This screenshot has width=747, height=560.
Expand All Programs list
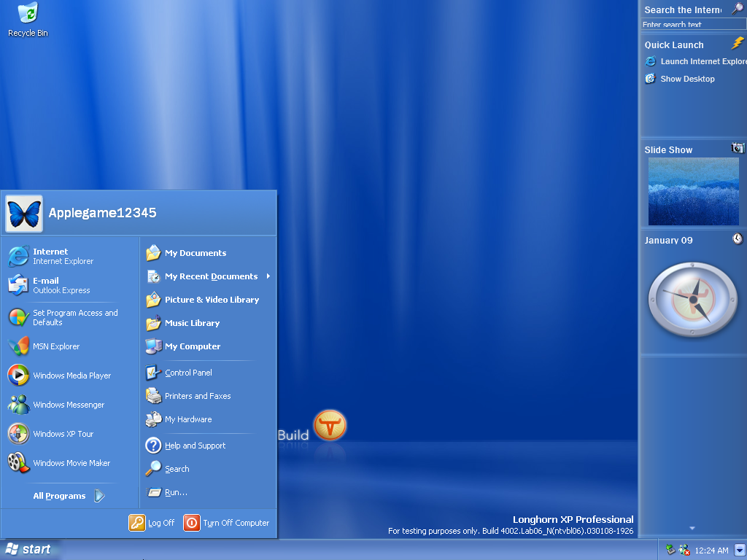click(69, 496)
